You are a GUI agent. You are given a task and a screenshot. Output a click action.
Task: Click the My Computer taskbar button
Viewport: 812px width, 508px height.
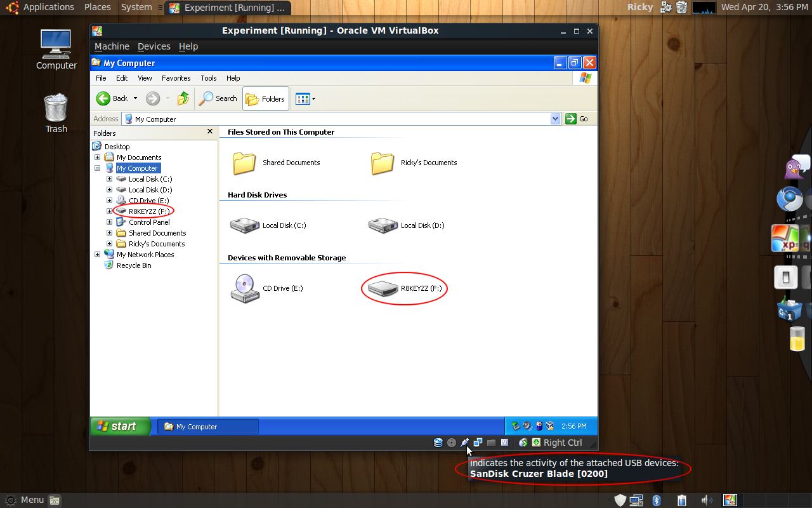click(208, 427)
